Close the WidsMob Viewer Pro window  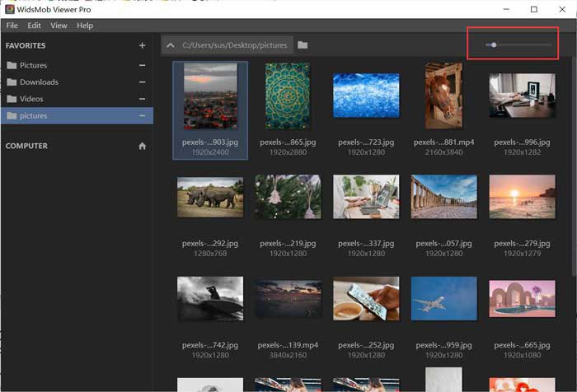click(562, 9)
